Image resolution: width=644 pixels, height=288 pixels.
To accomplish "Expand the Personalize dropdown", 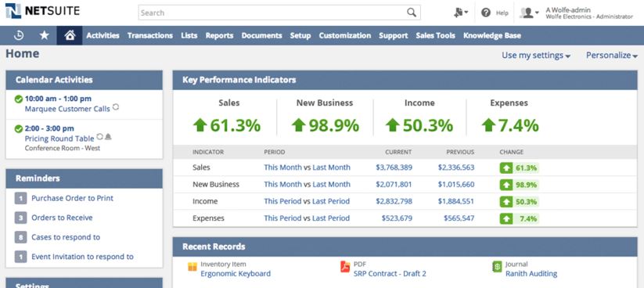I will tap(612, 56).
